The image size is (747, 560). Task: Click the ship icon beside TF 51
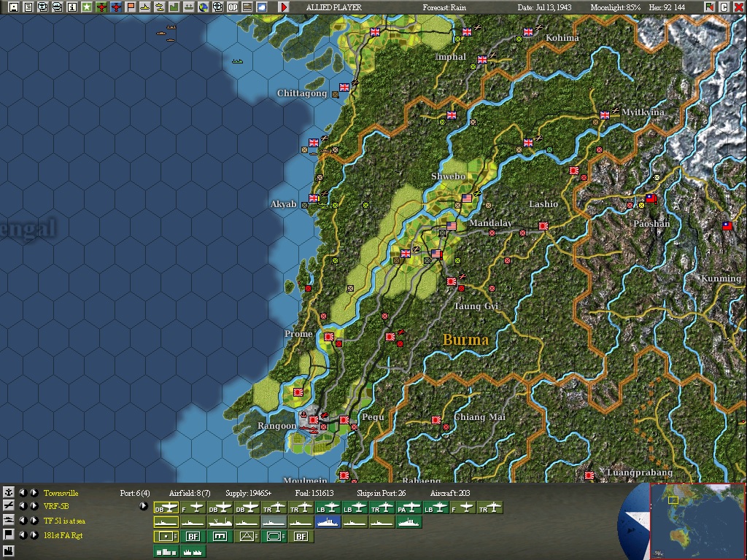pyautogui.click(x=9, y=521)
